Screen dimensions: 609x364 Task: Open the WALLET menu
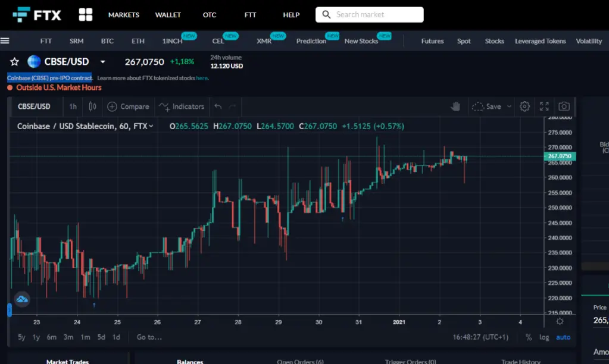click(x=168, y=15)
